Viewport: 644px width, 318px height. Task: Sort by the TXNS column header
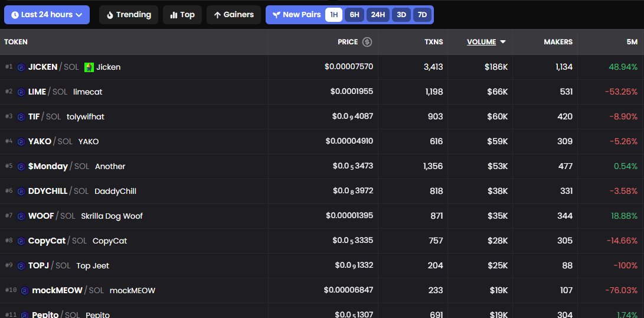coord(434,42)
